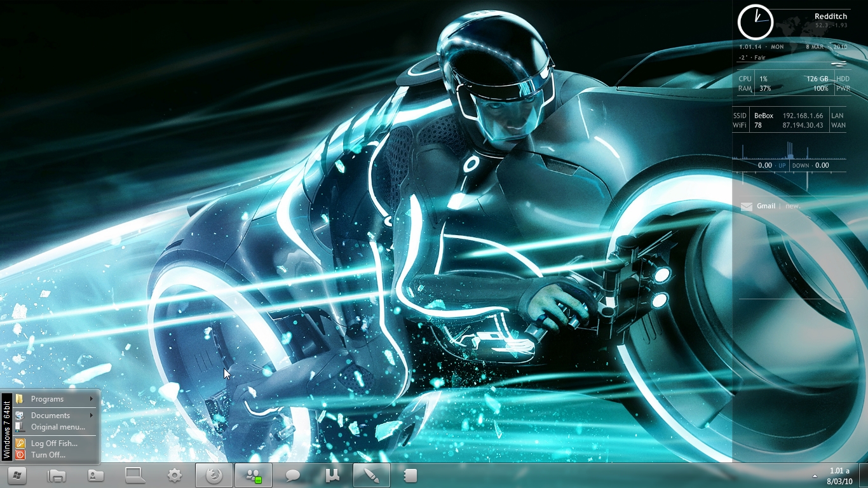The height and width of the screenshot is (488, 868).
Task: Open the messenger contacts taskbar icon
Action: 254,475
